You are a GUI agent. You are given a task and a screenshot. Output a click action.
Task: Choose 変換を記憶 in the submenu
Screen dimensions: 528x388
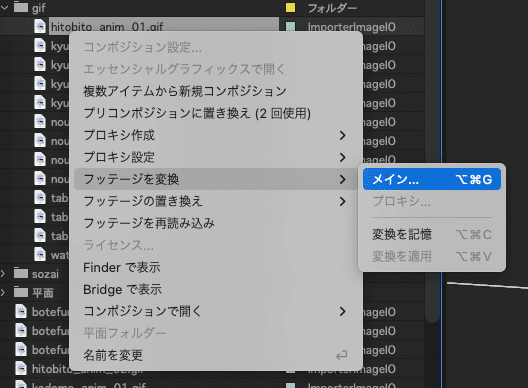click(x=432, y=234)
